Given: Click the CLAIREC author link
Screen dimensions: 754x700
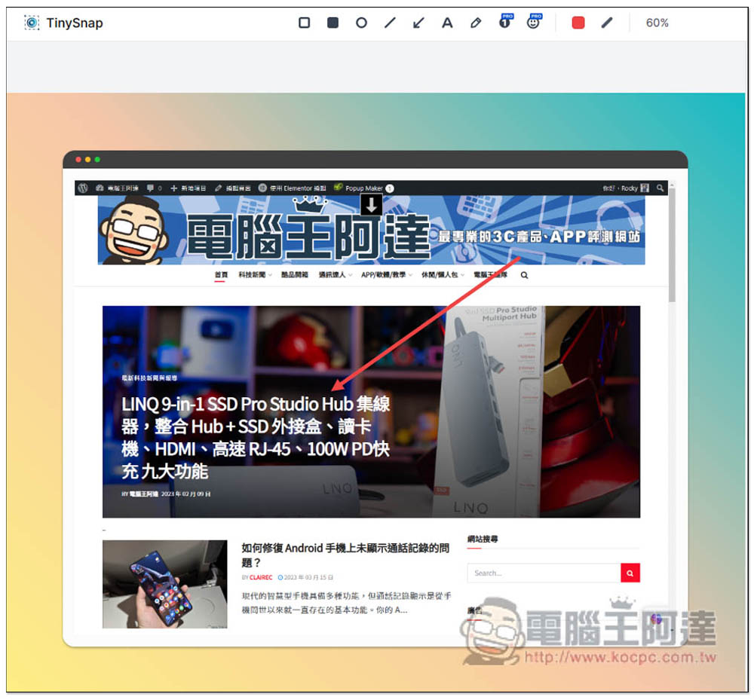Looking at the screenshot, I should pos(261,577).
